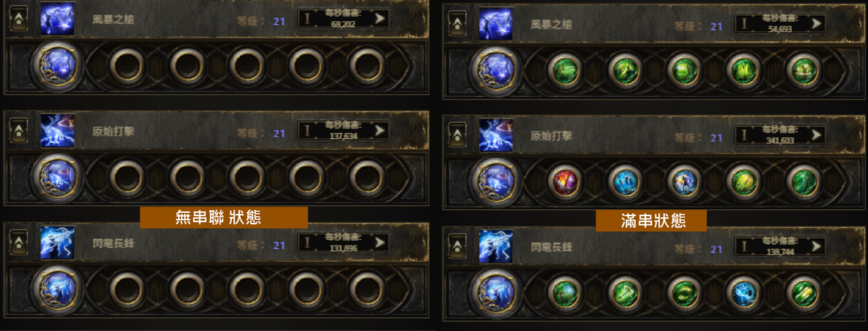The height and width of the screenshot is (331, 868).
Task: Toggle the I indicator beside 138,744 damage per second
Action: pos(743,246)
